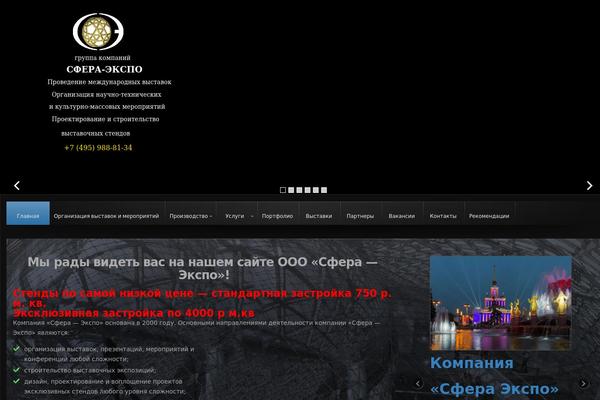The image size is (600, 400).
Task: Select the third slider pagination dot
Action: tap(299, 190)
